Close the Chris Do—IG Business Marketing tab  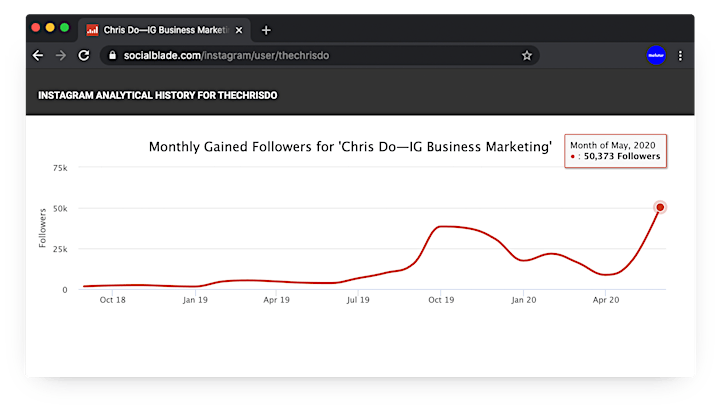(239, 30)
